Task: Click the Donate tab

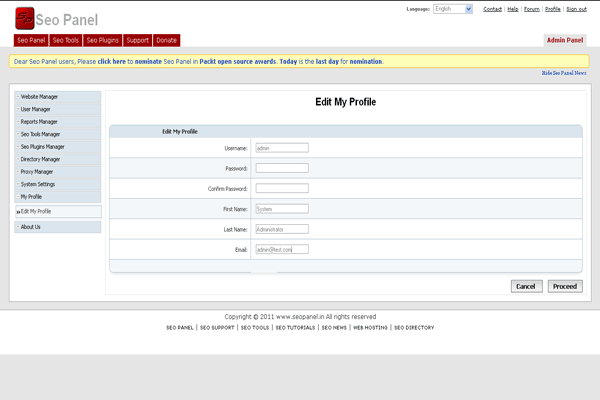Action: pyautogui.click(x=167, y=40)
